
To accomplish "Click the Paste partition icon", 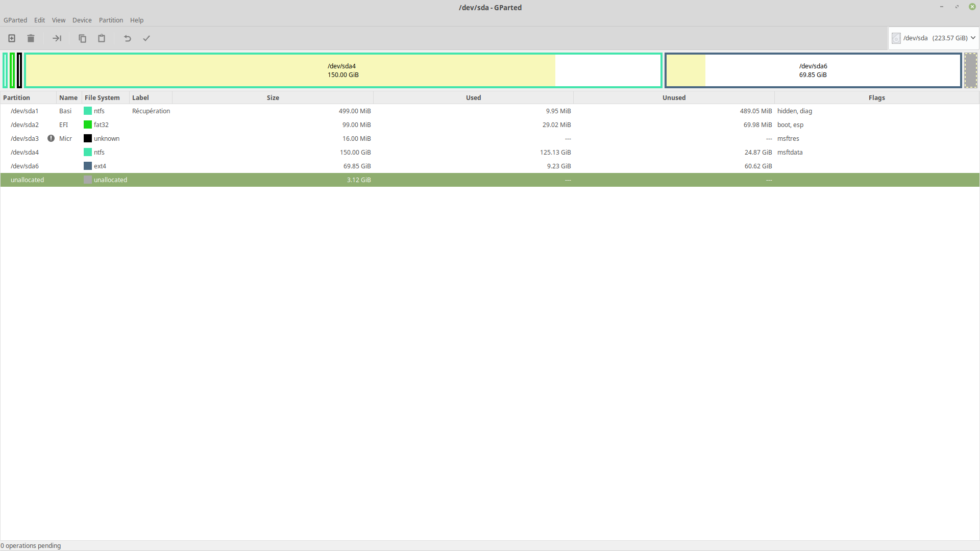I will click(102, 38).
